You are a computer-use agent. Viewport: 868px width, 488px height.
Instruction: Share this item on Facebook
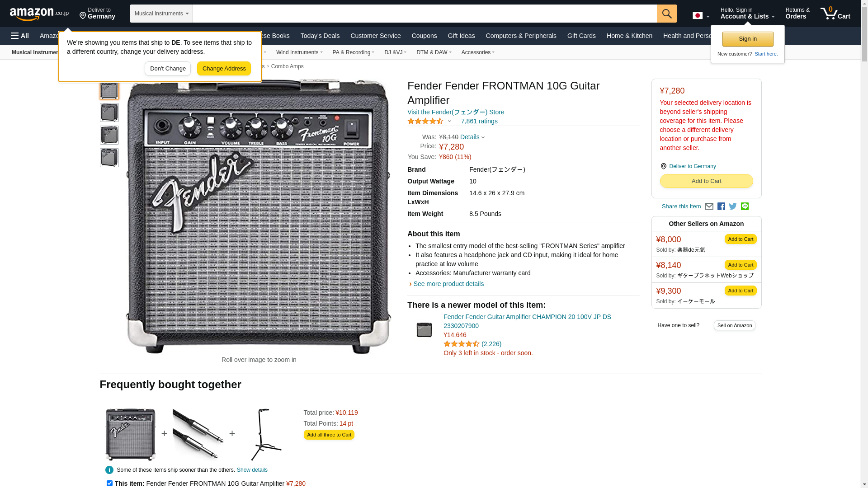[721, 206]
